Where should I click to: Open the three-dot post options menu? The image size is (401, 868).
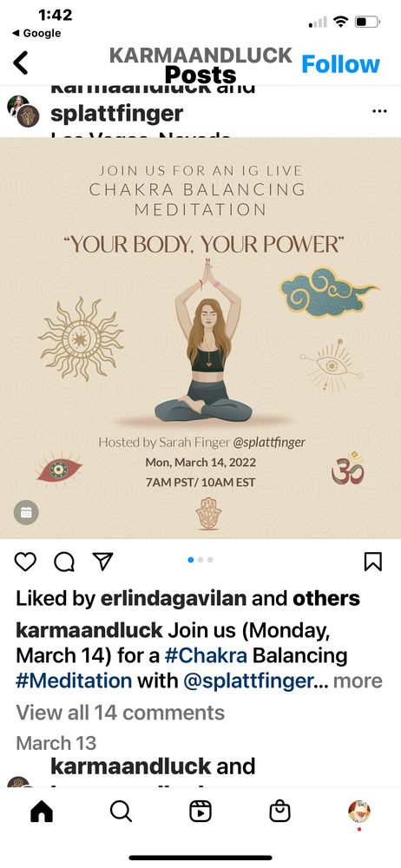coord(379,111)
